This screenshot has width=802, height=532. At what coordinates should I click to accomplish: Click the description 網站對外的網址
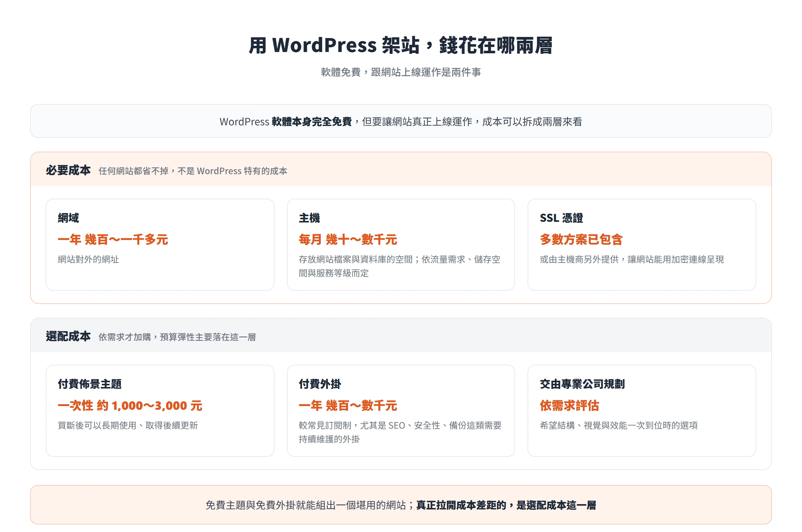pos(88,259)
